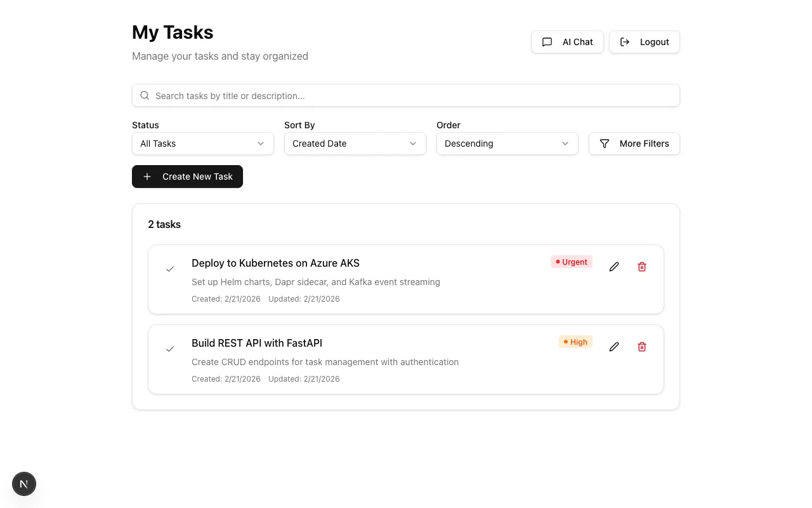Delete the FastAPI task with the trash icon
The height and width of the screenshot is (508, 812).
point(641,346)
